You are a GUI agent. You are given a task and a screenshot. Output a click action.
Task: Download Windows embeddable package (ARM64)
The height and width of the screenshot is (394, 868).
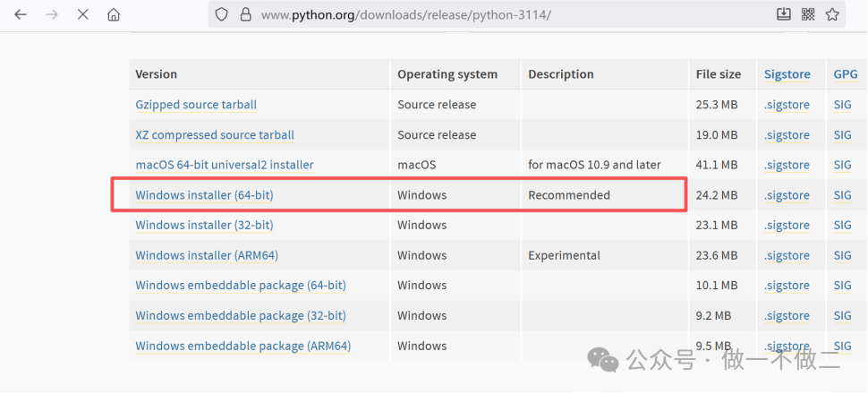coord(243,346)
